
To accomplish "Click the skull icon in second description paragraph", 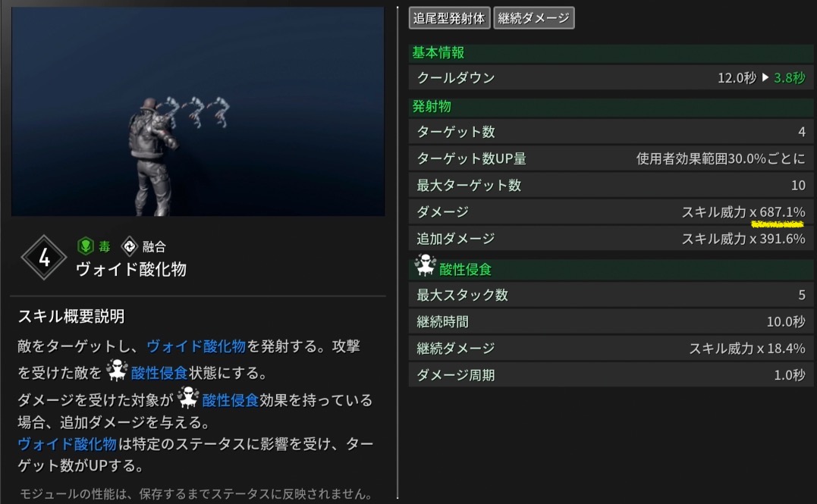I will [188, 397].
